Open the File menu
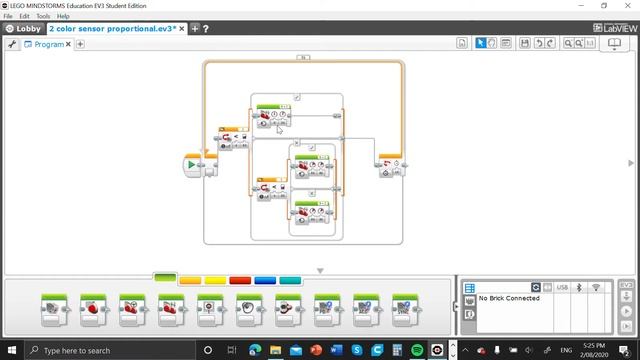 (x=8, y=16)
